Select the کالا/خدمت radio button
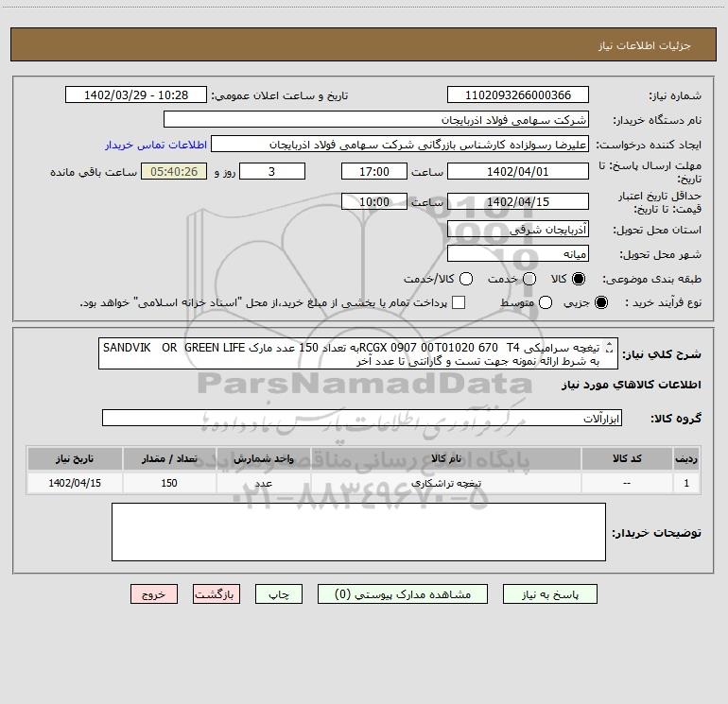 [x=466, y=279]
